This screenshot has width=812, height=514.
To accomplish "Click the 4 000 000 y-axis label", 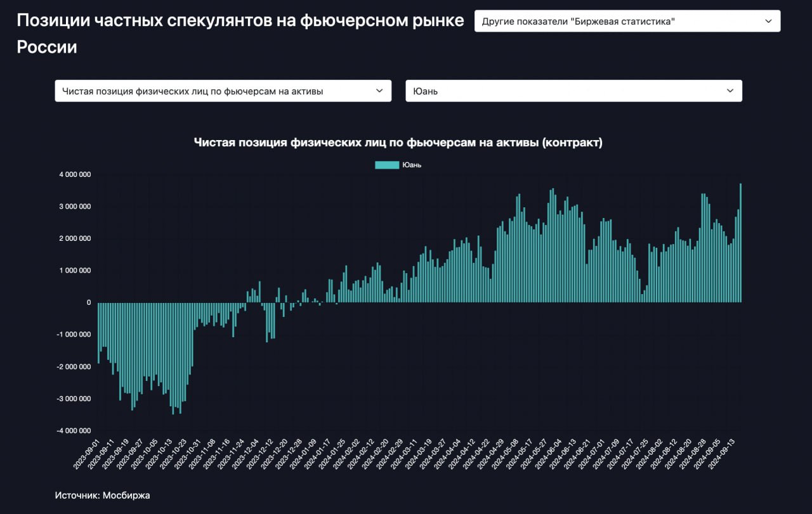I will [74, 174].
